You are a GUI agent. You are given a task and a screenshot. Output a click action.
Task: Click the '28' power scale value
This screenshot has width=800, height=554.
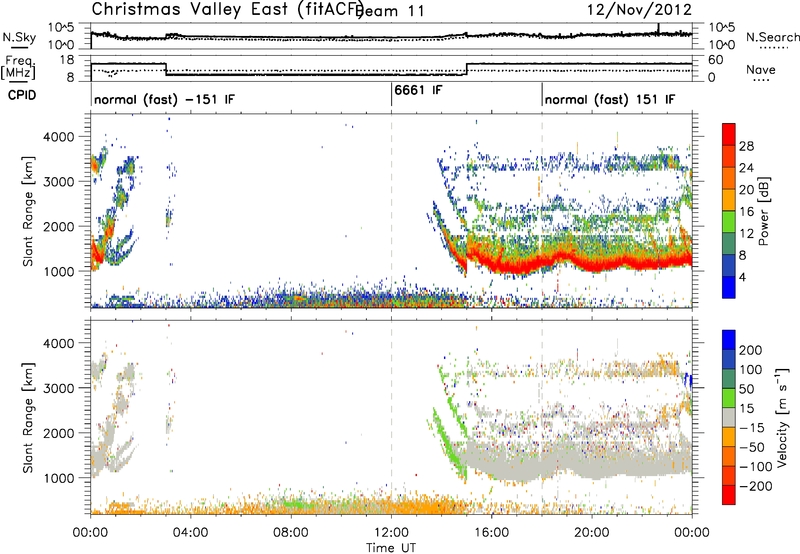click(746, 146)
